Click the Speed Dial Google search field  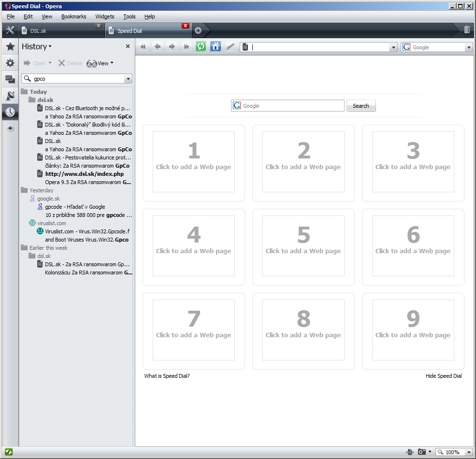point(288,106)
